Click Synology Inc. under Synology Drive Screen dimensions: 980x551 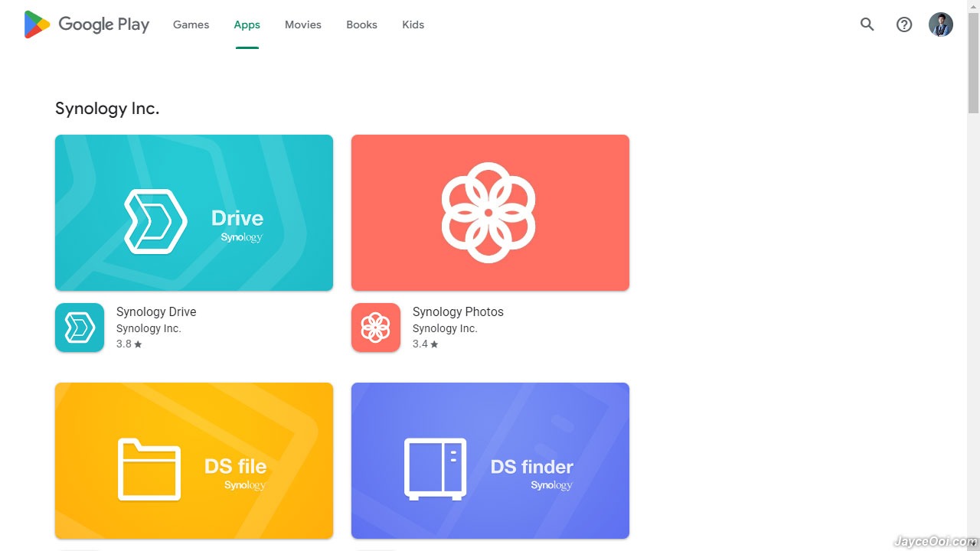point(149,328)
